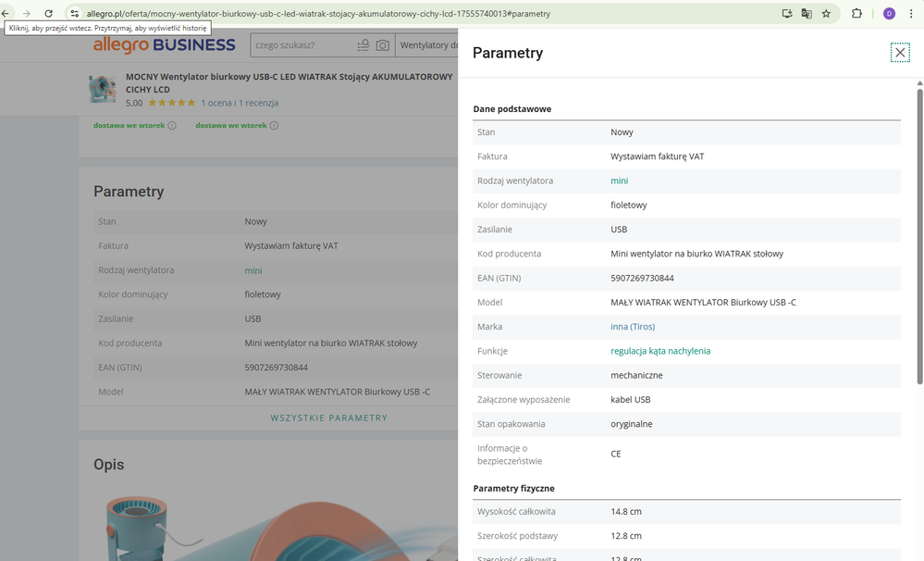Click the install app icon in address bar
This screenshot has width=924, height=561.
click(787, 14)
